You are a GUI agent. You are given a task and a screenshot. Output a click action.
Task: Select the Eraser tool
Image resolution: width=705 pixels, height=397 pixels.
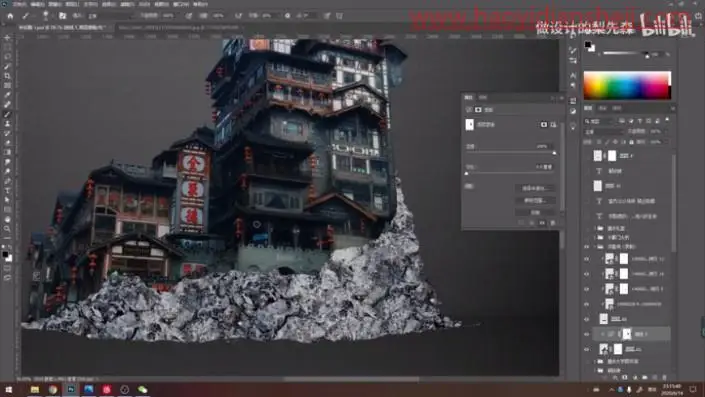point(7,143)
